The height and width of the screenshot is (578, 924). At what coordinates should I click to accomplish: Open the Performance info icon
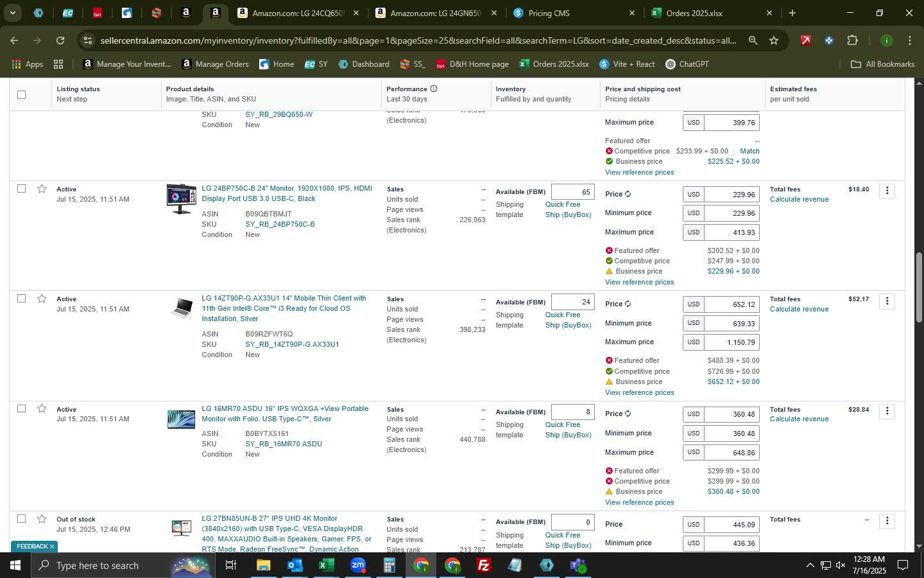434,89
